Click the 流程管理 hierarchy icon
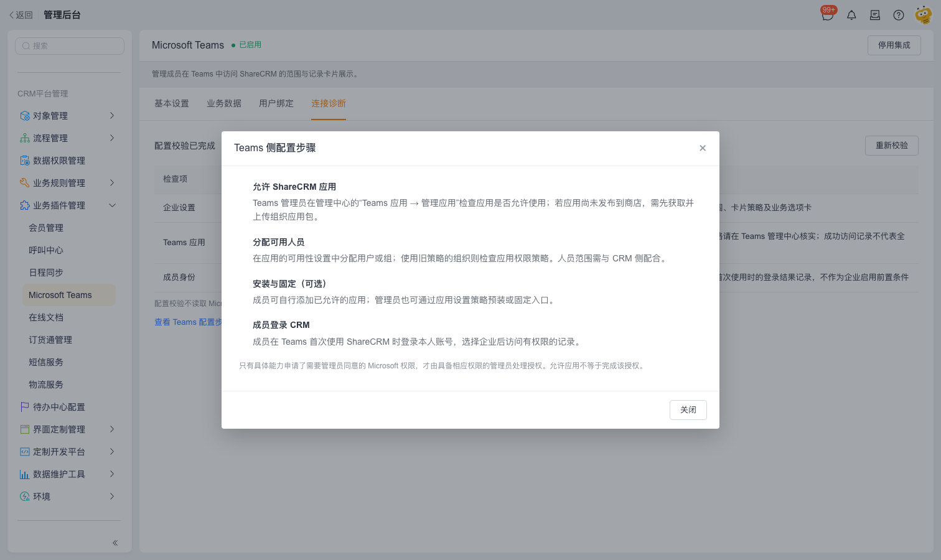The image size is (941, 560). [x=25, y=138]
